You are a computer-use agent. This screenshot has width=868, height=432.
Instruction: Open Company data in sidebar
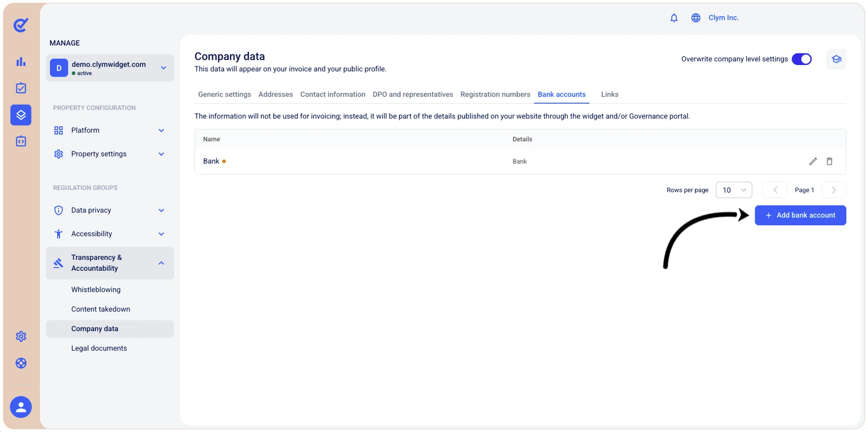(110, 329)
